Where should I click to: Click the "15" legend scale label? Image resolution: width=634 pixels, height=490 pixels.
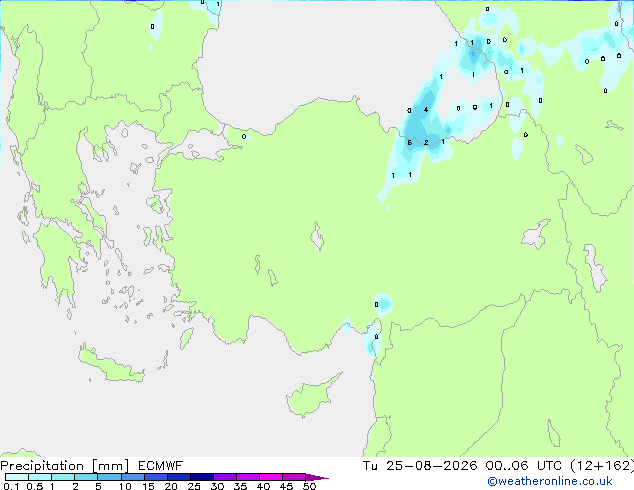(148, 486)
